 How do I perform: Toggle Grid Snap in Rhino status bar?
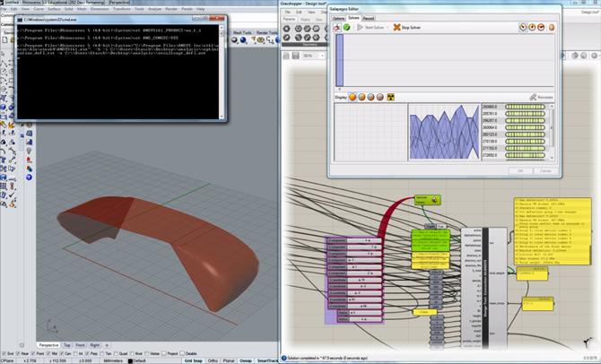coord(193,360)
